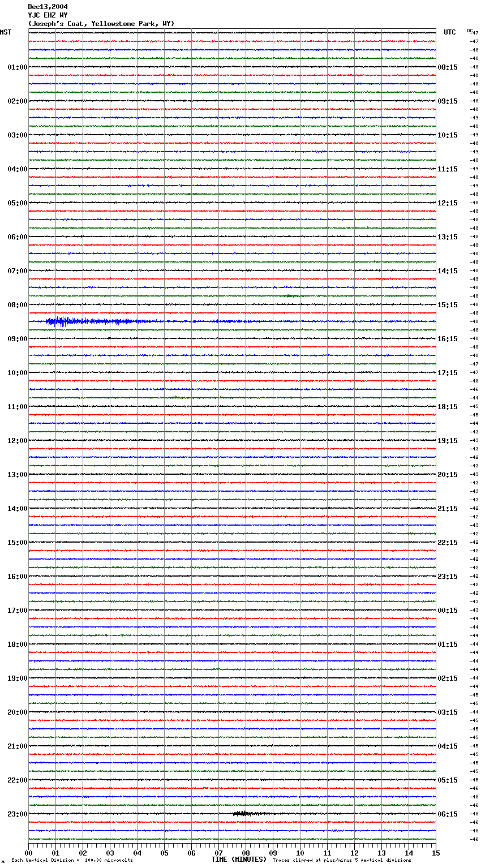Select the 00 minute tick label

coord(28,853)
